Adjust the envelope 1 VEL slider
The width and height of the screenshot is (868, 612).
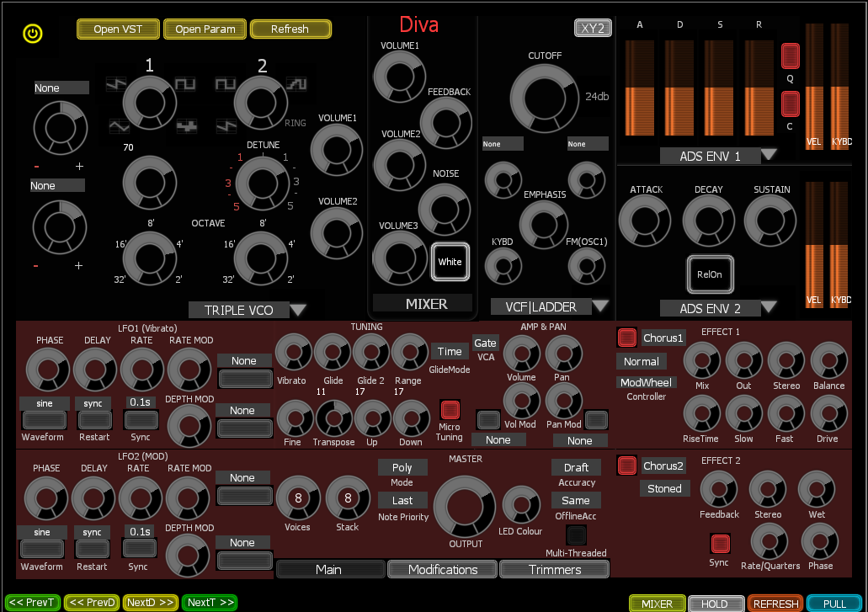click(x=814, y=86)
